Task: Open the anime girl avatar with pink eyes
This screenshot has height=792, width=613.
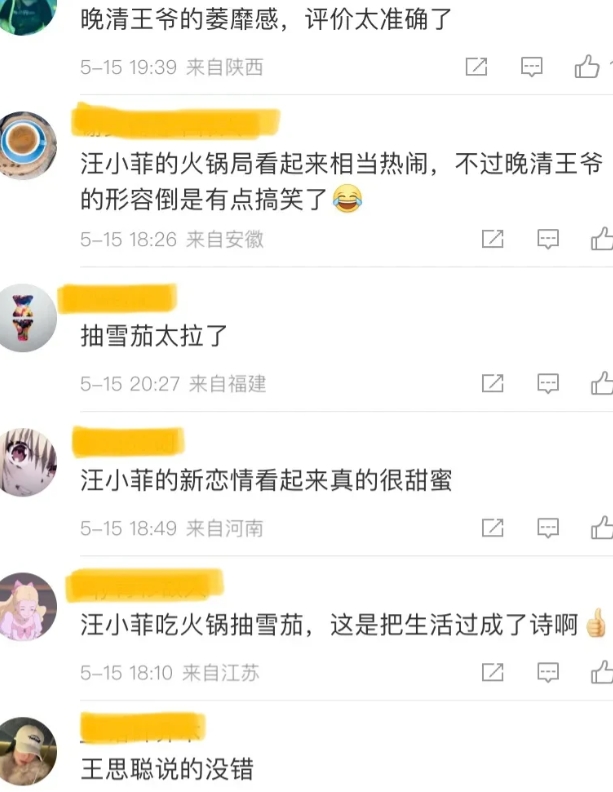Action: point(25,462)
